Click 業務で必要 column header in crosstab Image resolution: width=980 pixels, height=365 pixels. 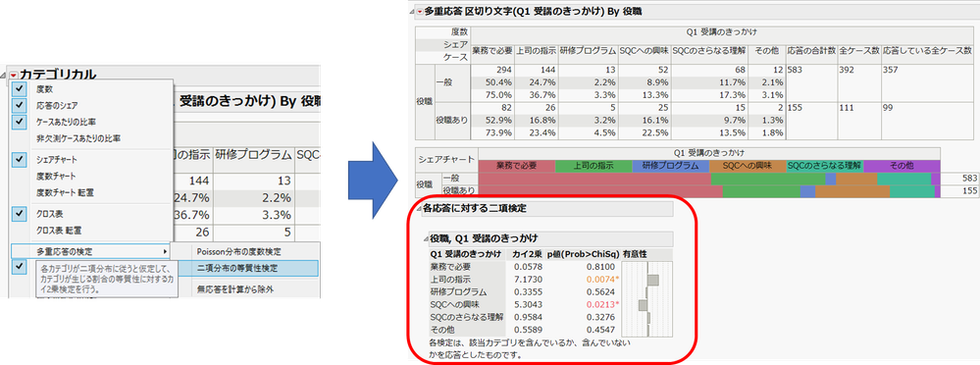[x=491, y=50]
